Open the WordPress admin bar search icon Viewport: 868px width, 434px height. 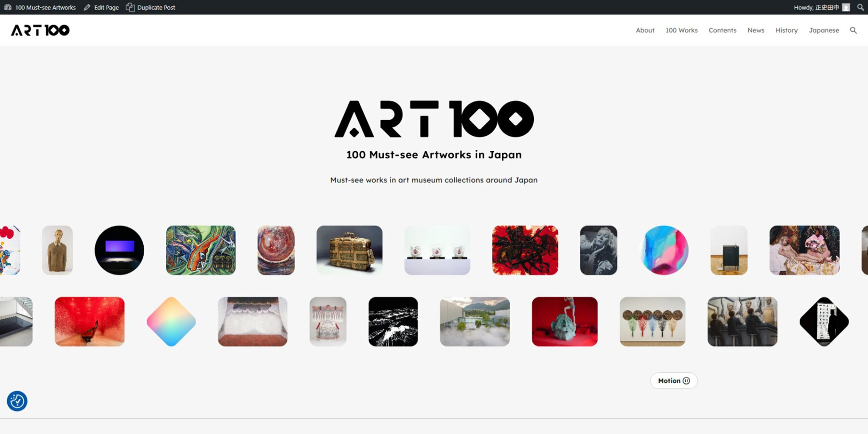pyautogui.click(x=860, y=7)
